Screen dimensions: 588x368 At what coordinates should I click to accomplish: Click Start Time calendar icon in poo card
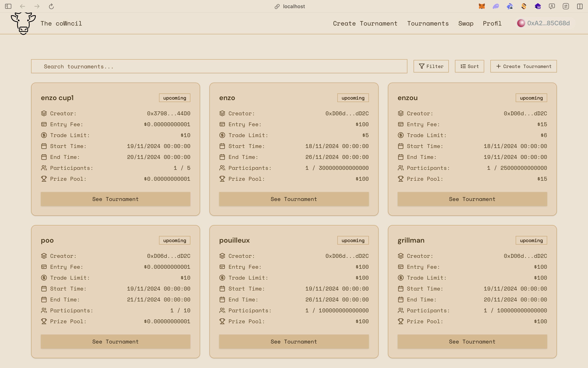(44, 289)
